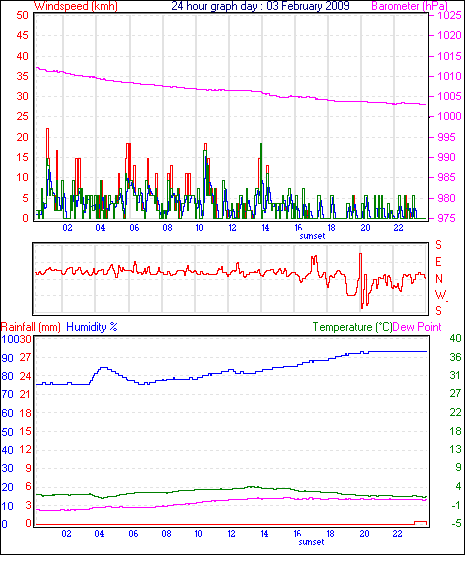Click the 1025 barometer axis value
The width and height of the screenshot is (466, 566).
[449, 16]
